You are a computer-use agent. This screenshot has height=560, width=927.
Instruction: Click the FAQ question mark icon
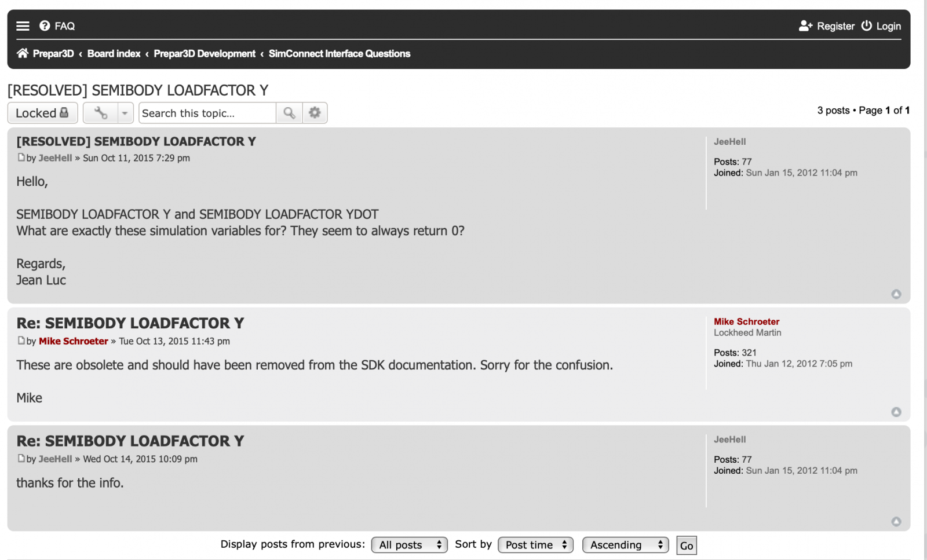pos(45,26)
